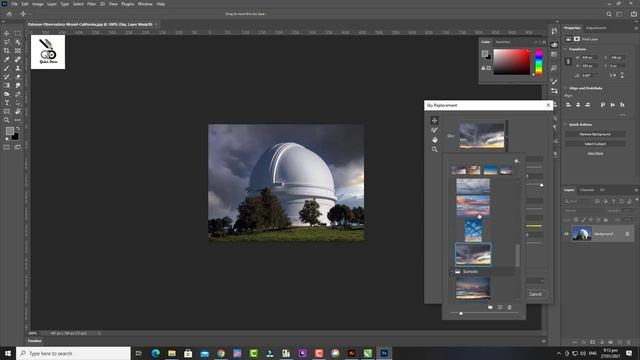Toggle link width and height constraint
640x360 pixels.
[x=568, y=61]
